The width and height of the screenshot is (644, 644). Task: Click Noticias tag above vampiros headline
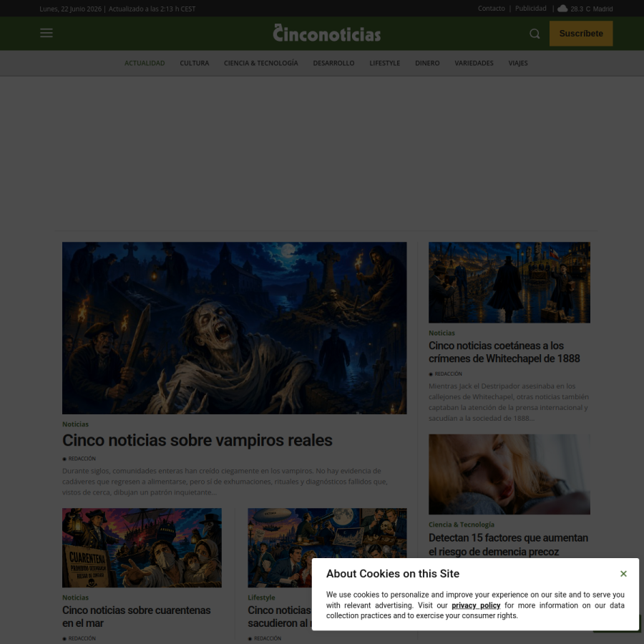pos(75,424)
